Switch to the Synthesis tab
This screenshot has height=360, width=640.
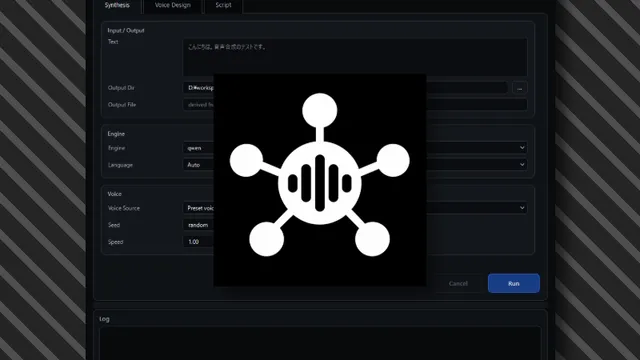(x=117, y=5)
